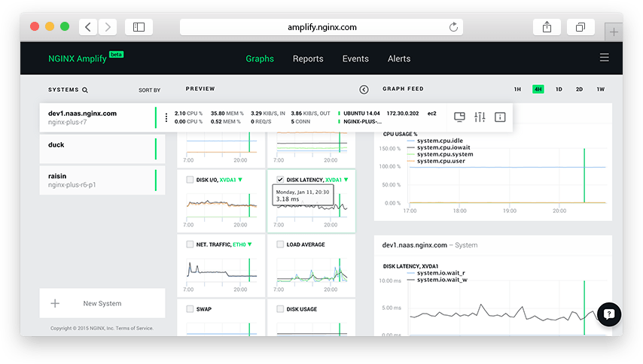Uncheck the Disk Latency checkbox
This screenshot has height=364, width=643.
[x=280, y=179]
